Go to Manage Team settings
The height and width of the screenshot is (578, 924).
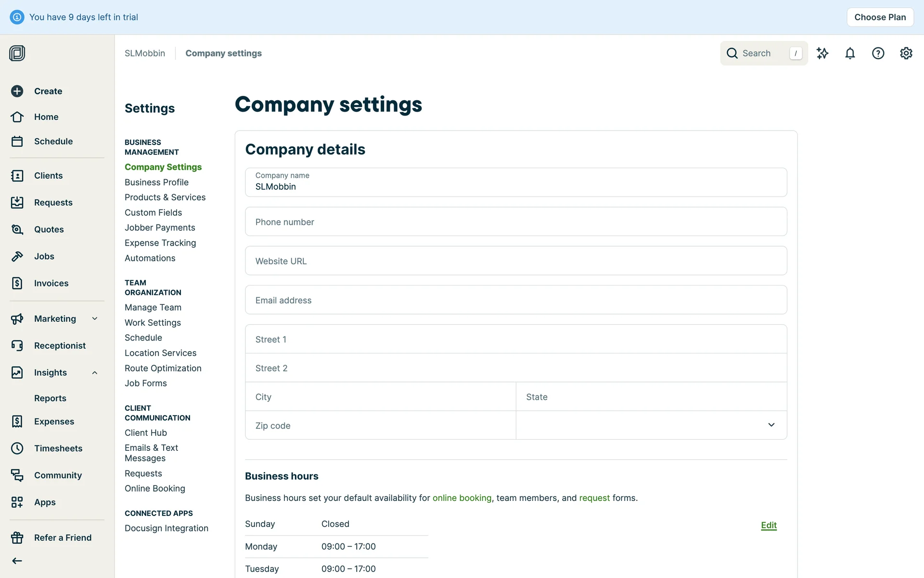[x=153, y=307]
